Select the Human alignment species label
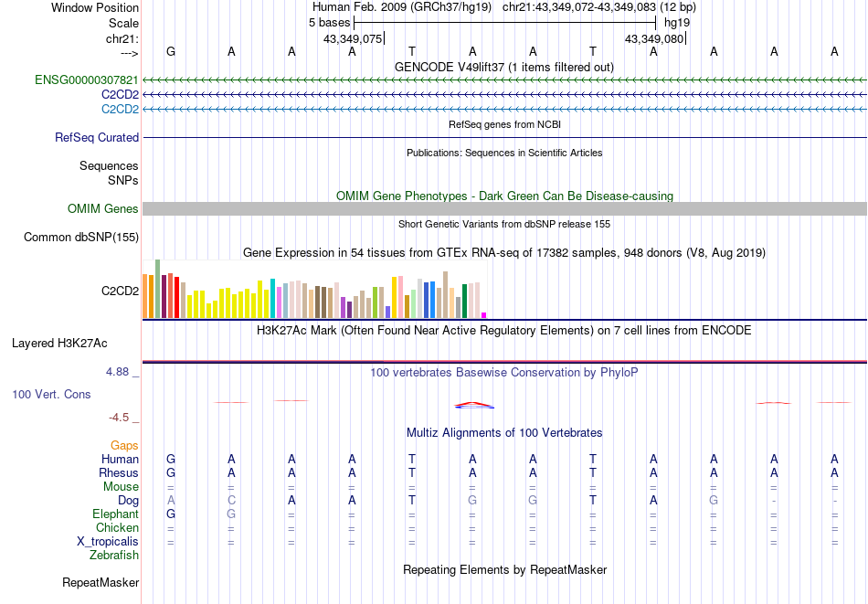This screenshot has height=604, width=868. (x=120, y=459)
